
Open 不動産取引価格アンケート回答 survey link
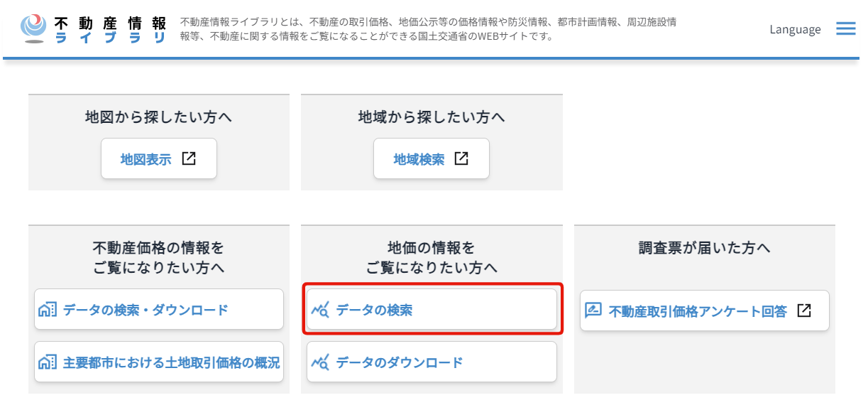705,310
